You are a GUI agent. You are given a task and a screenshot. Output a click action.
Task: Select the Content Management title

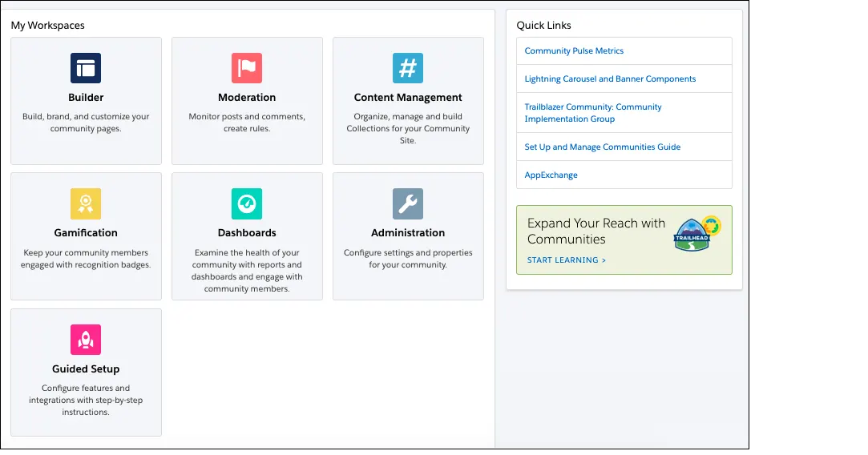[x=408, y=98]
